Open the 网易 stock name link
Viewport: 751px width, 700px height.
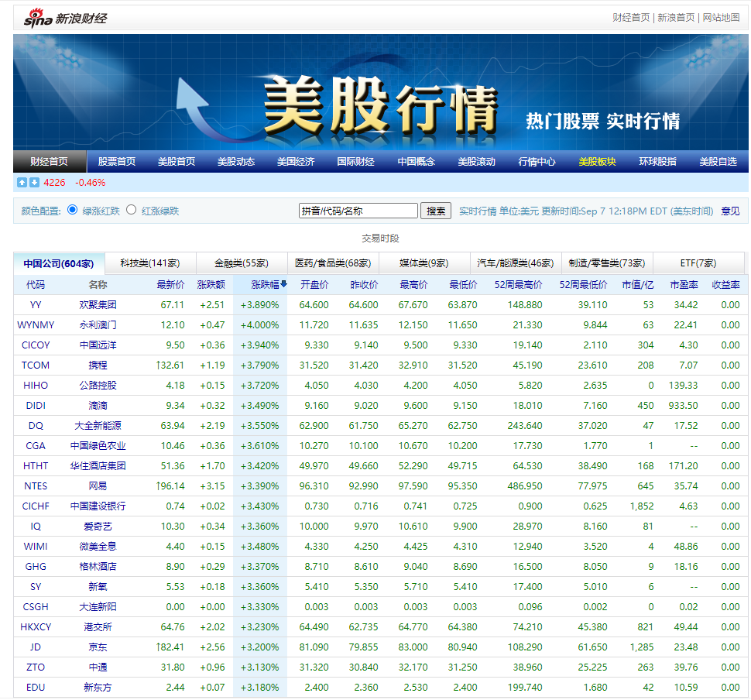pyautogui.click(x=98, y=486)
